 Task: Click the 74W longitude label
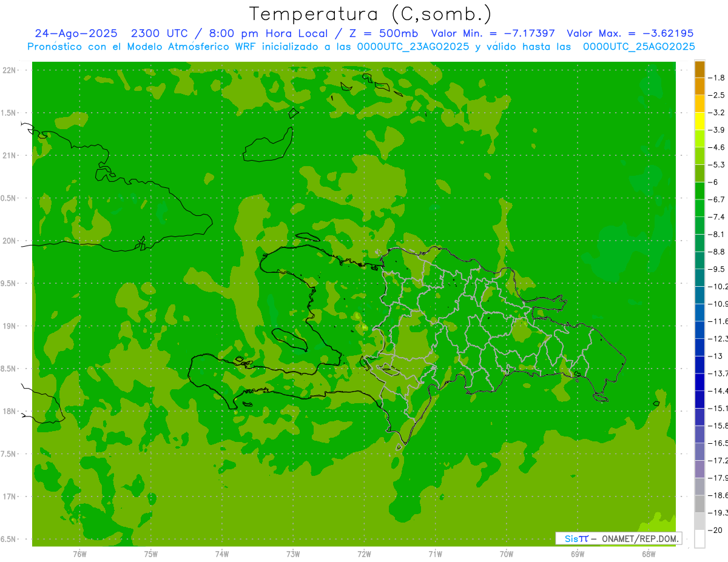pos(222,554)
